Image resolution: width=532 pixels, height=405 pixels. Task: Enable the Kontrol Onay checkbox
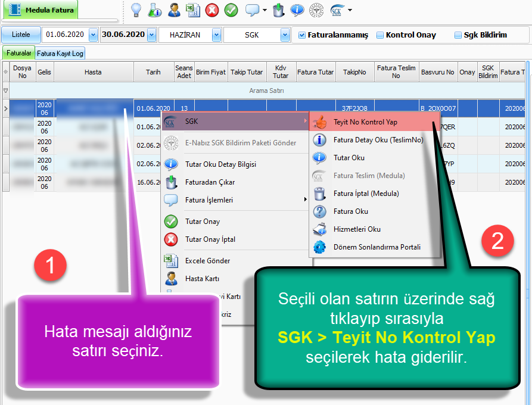(380, 35)
